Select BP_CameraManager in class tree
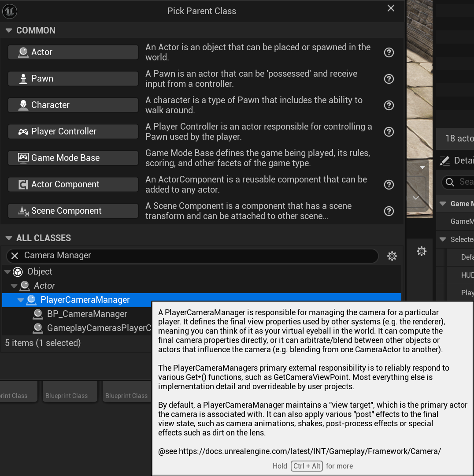Screen dimensions: 474x476 tap(77, 314)
